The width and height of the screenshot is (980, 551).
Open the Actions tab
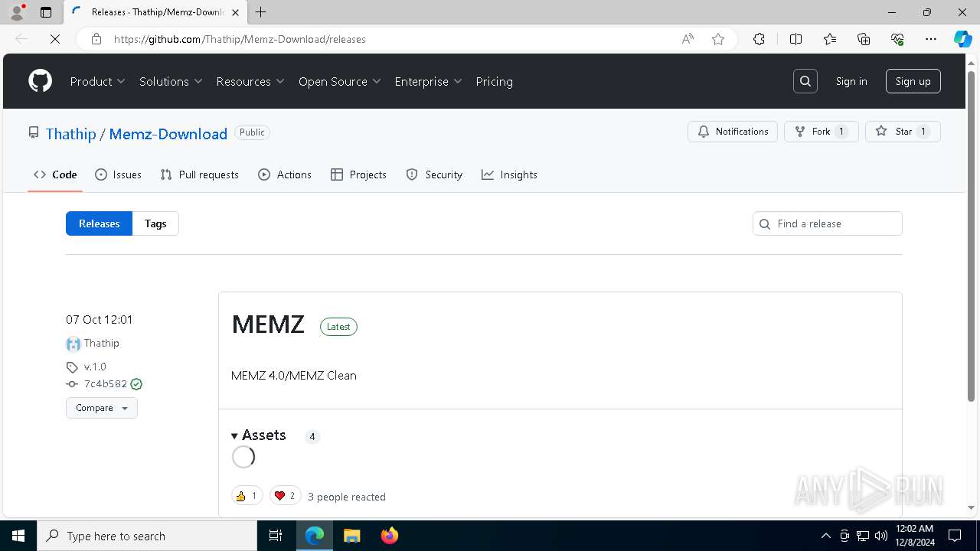[285, 174]
